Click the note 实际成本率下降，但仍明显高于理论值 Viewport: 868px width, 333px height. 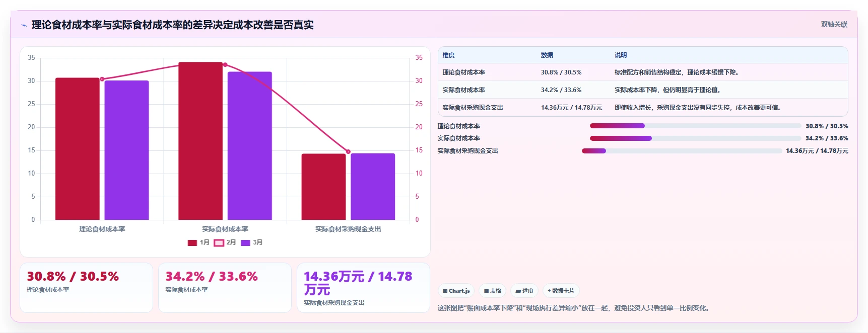(x=667, y=90)
